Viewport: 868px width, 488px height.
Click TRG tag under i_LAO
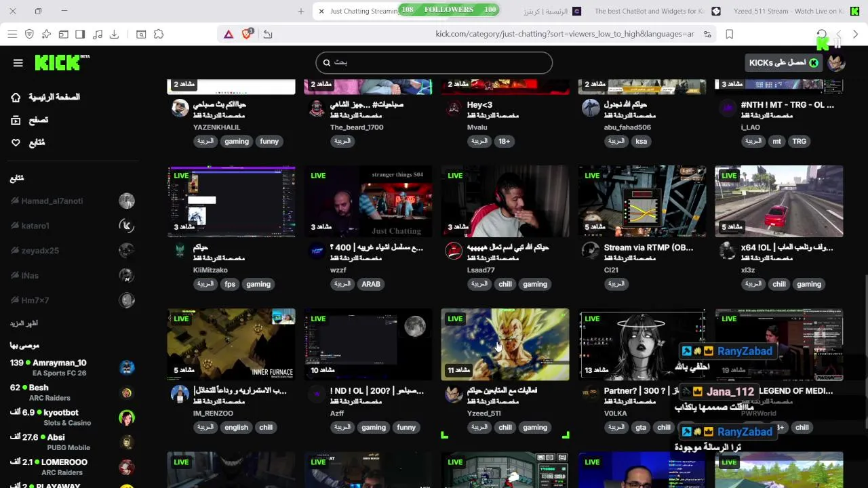(x=800, y=142)
